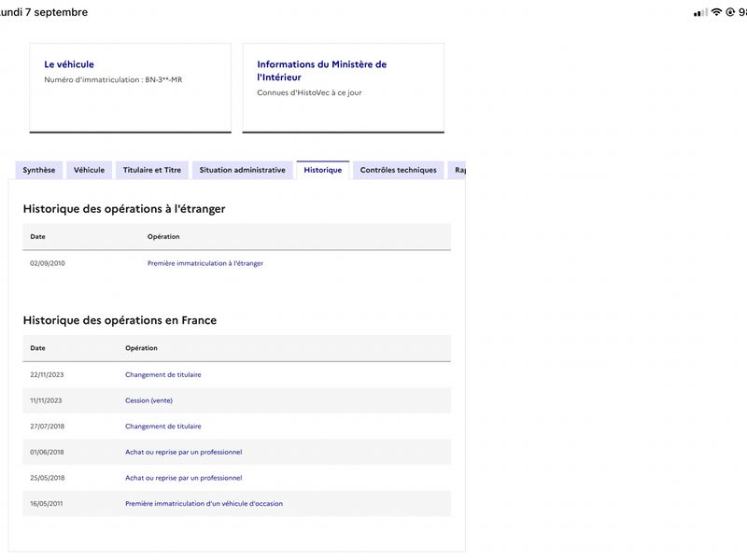Viewport: 747px width, 560px height.
Task: Open the 27/07/2018 Changement de titulaire entry
Action: (162, 427)
